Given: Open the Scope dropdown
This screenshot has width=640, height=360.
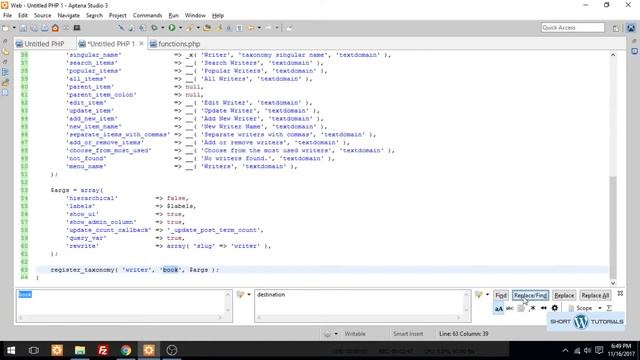Looking at the screenshot, I should coord(585,308).
